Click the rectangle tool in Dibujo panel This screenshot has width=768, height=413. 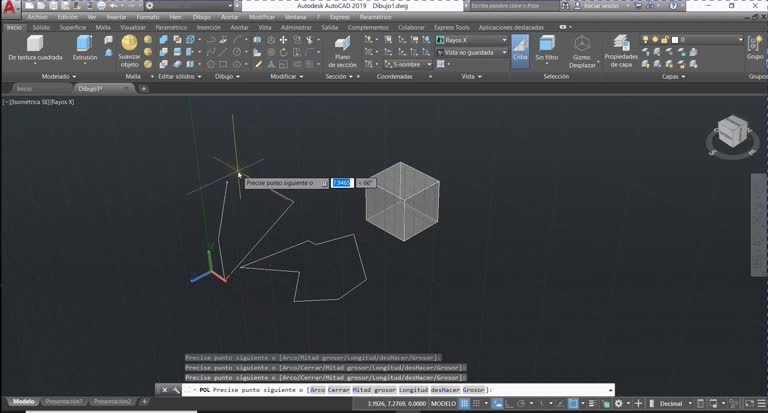click(223, 64)
